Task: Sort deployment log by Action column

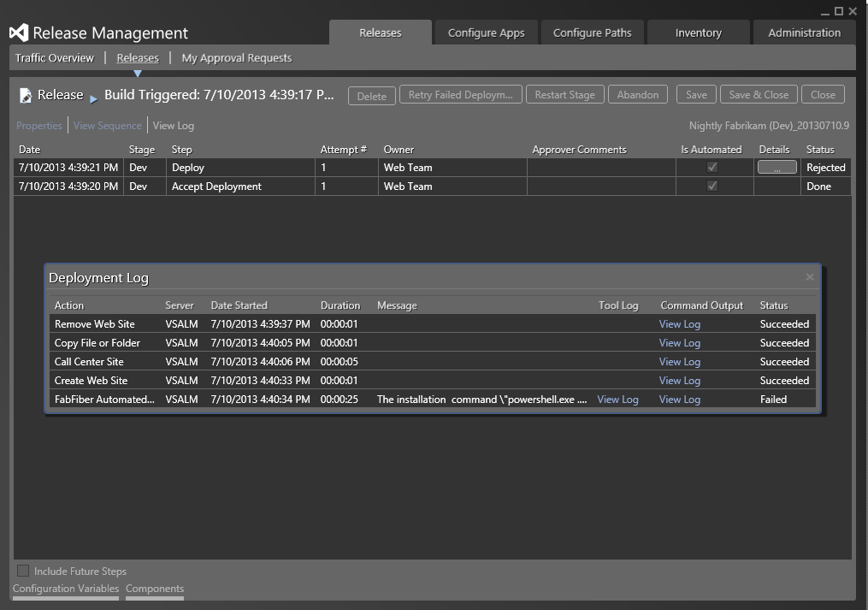Action: tap(69, 305)
